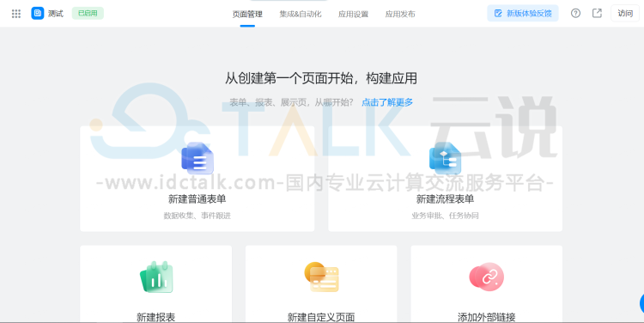Open the app grid launcher icon
644x323 pixels.
pyautogui.click(x=16, y=14)
